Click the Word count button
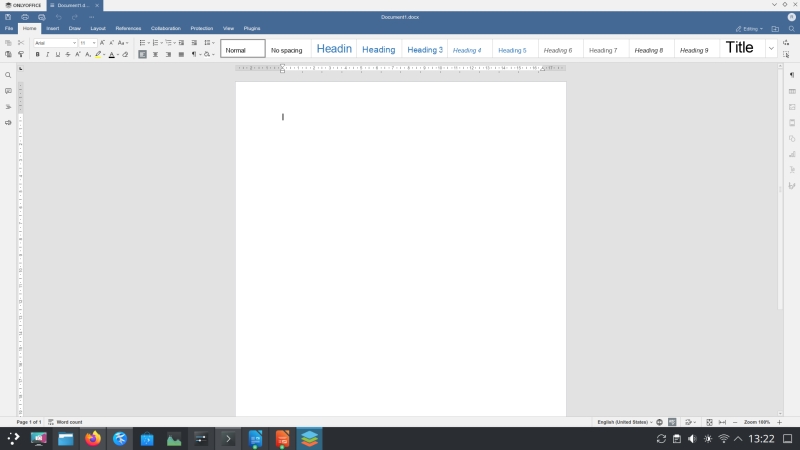 tap(69, 422)
